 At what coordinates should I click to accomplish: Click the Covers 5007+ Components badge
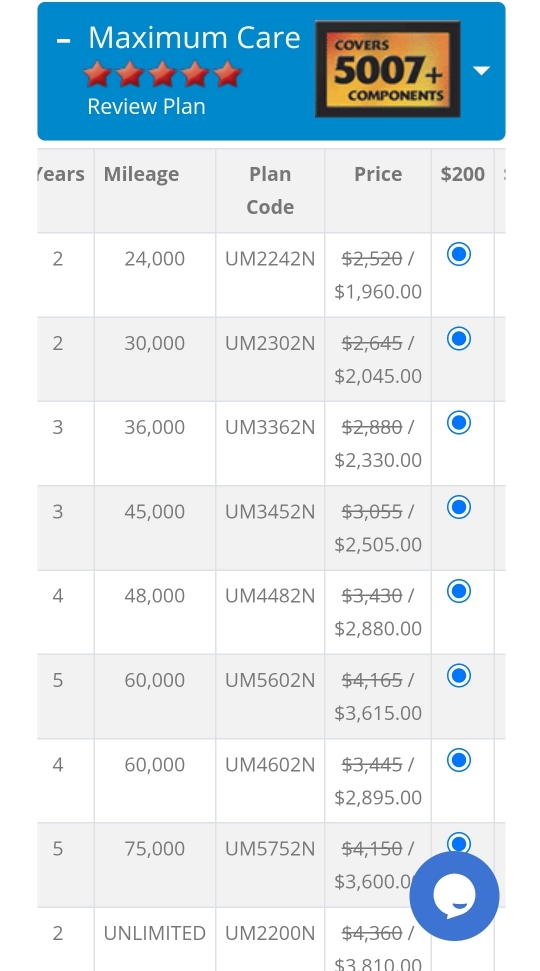tap(388, 69)
